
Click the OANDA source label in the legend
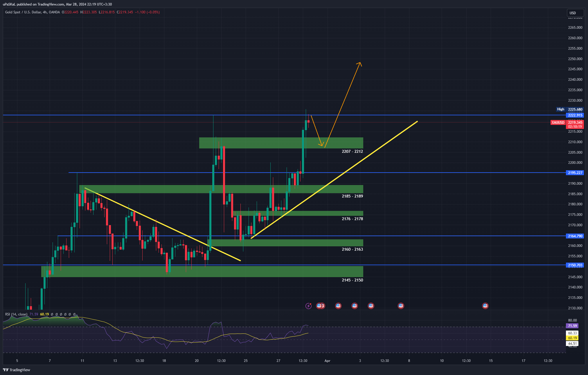click(x=54, y=12)
